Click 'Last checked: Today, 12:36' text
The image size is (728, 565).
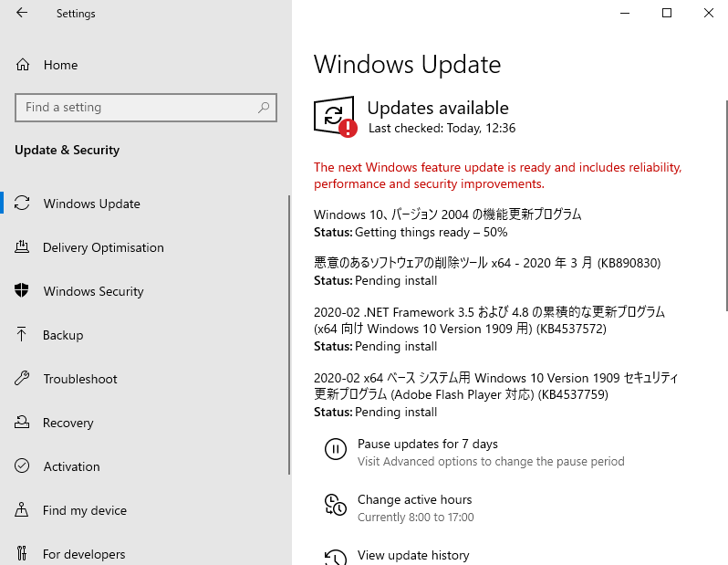click(442, 128)
